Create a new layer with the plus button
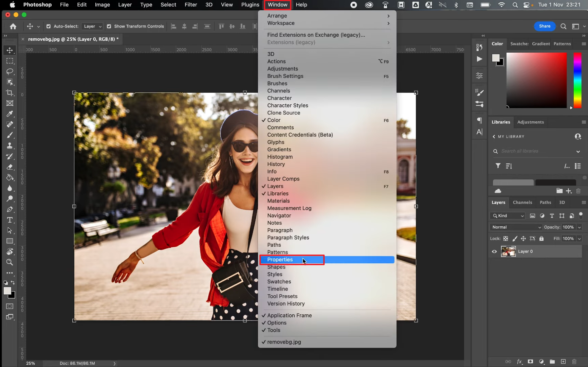This screenshot has width=588, height=367. click(x=563, y=362)
